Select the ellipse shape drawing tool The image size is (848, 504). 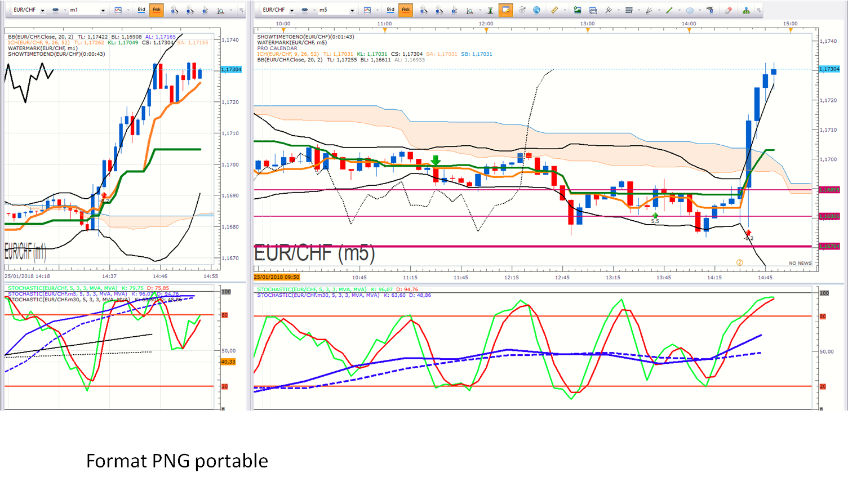tap(690, 10)
